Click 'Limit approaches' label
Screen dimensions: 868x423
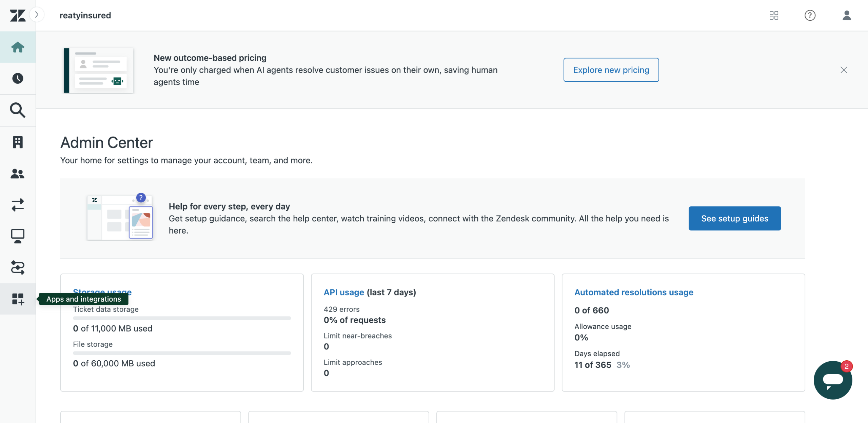[x=353, y=362]
